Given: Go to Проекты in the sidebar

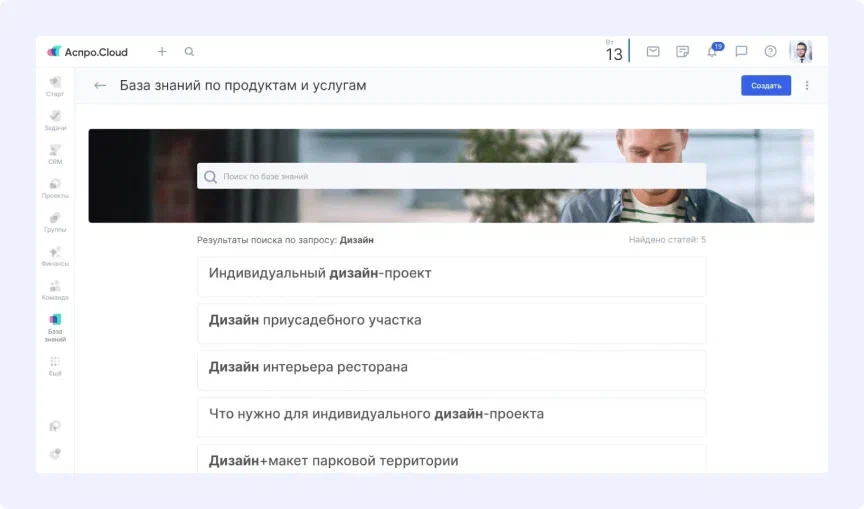Looking at the screenshot, I should click(x=55, y=188).
